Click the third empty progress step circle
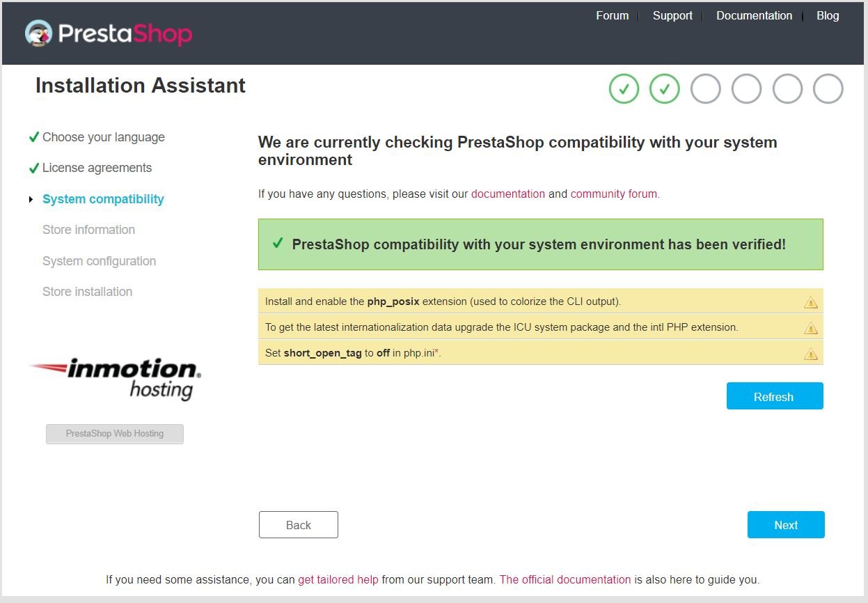Screen dimensions: 868x603 pyautogui.click(x=787, y=89)
